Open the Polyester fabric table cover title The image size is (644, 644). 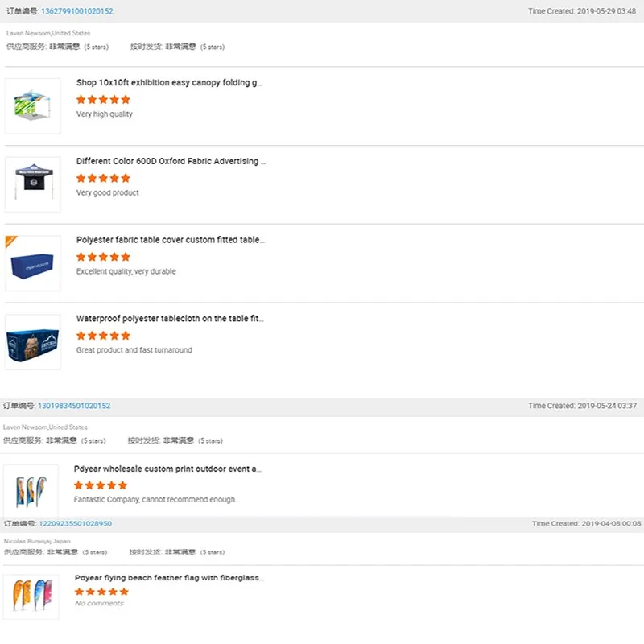click(x=170, y=240)
